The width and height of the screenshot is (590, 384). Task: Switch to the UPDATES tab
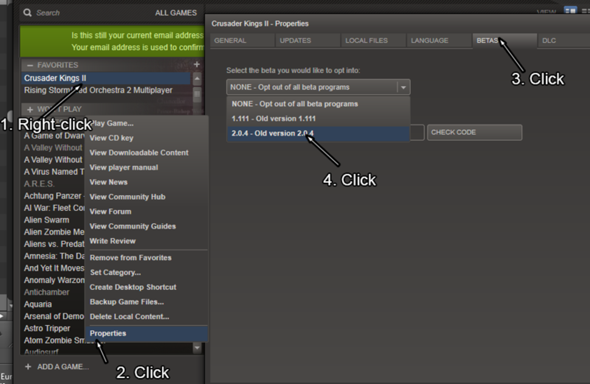click(x=308, y=41)
